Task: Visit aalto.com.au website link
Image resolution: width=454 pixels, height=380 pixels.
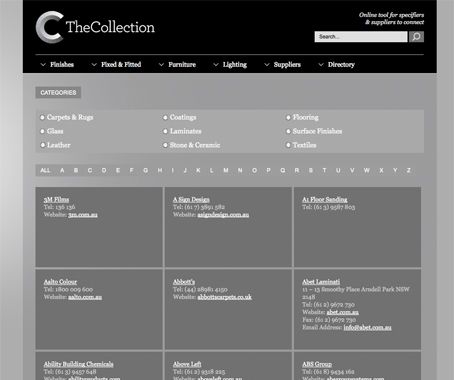Action: coord(85,297)
